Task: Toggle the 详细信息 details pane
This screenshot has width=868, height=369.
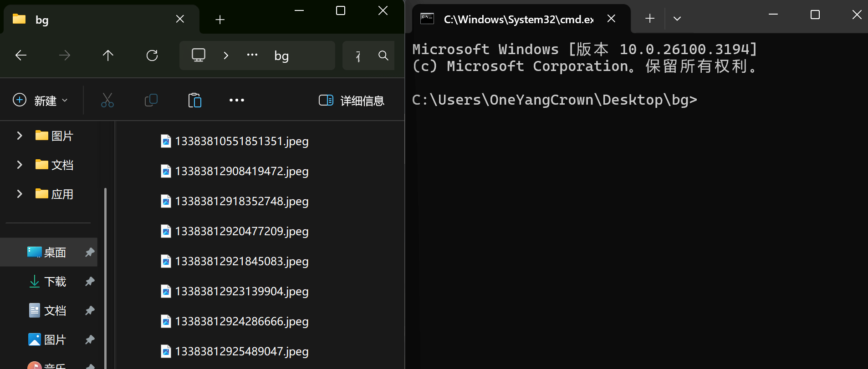Action: pyautogui.click(x=352, y=100)
